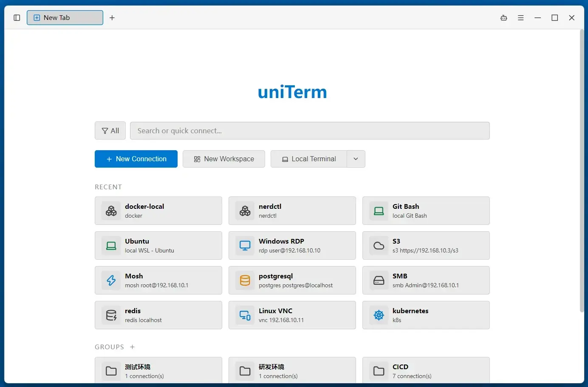Select the New Tab tab
This screenshot has width=588, height=387.
pos(65,18)
